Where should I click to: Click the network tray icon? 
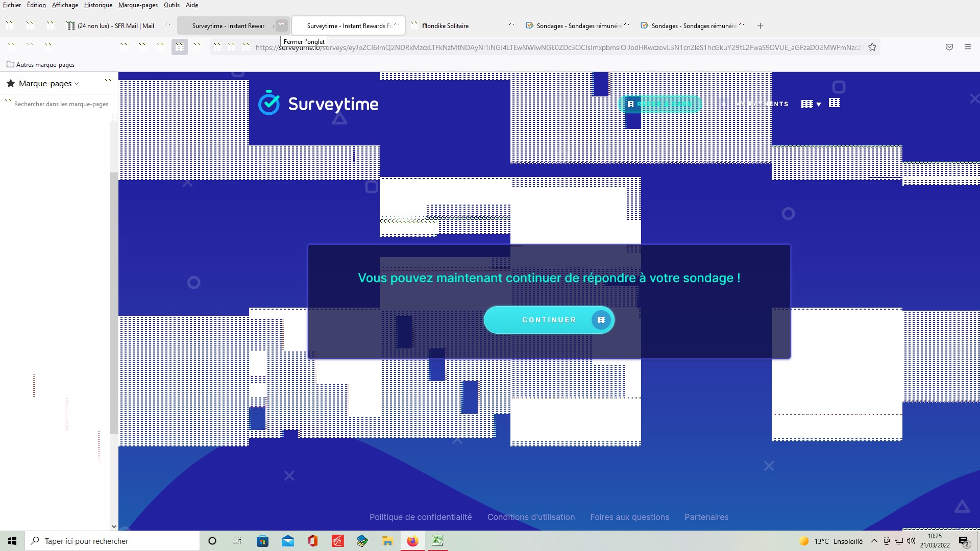coord(899,541)
